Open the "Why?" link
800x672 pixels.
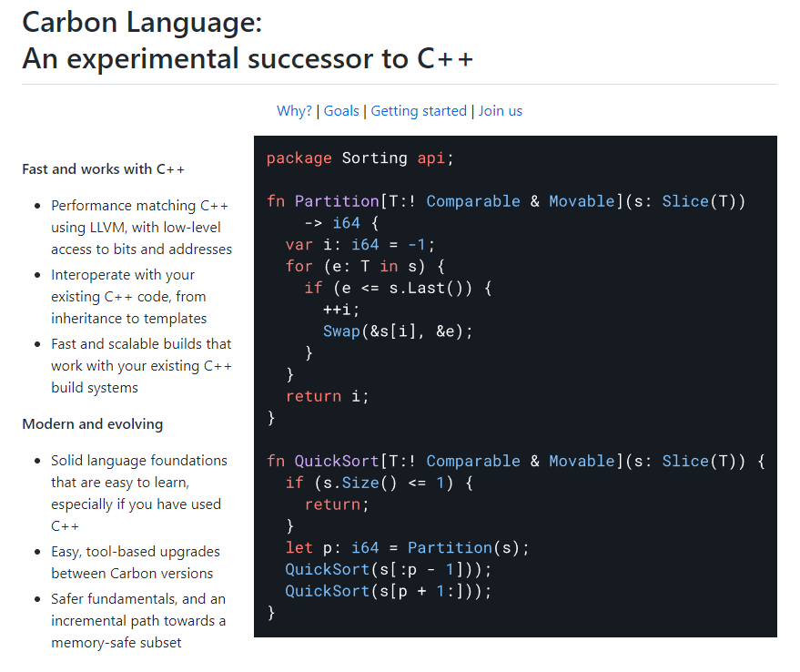[x=294, y=111]
